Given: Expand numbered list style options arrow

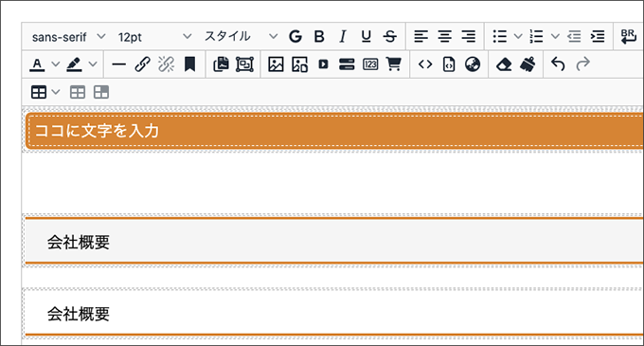Looking at the screenshot, I should [555, 37].
